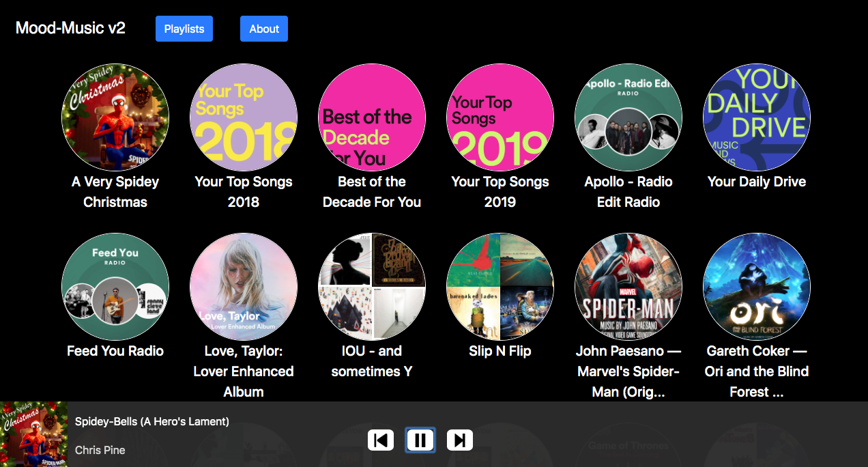
Task: Open Your Daily Drive cover image
Action: click(757, 117)
